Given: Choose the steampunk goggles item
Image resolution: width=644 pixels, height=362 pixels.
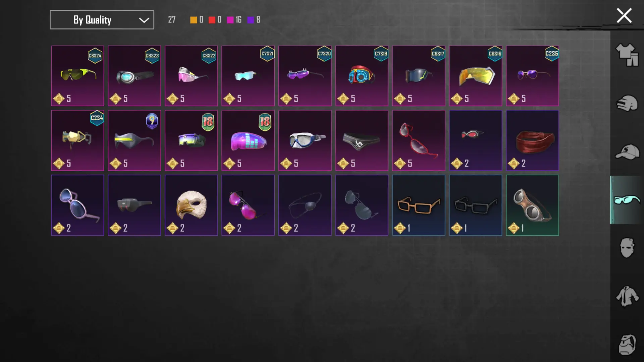Looking at the screenshot, I should click(533, 205).
